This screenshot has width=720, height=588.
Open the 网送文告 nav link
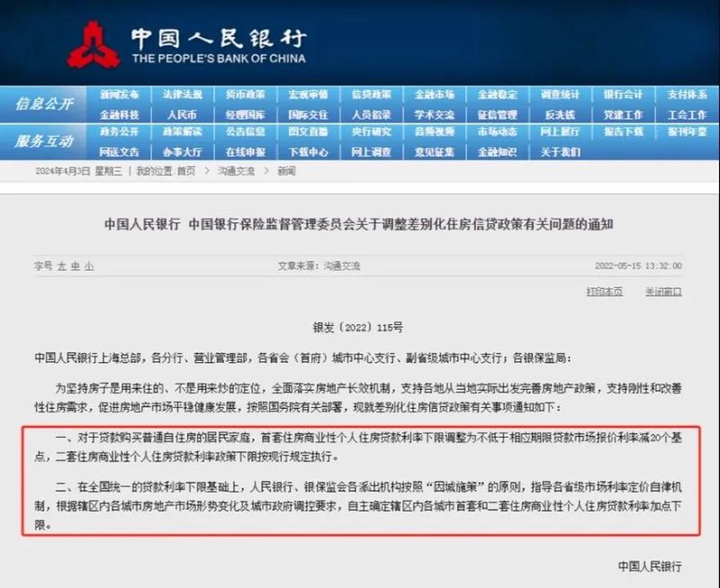120,152
